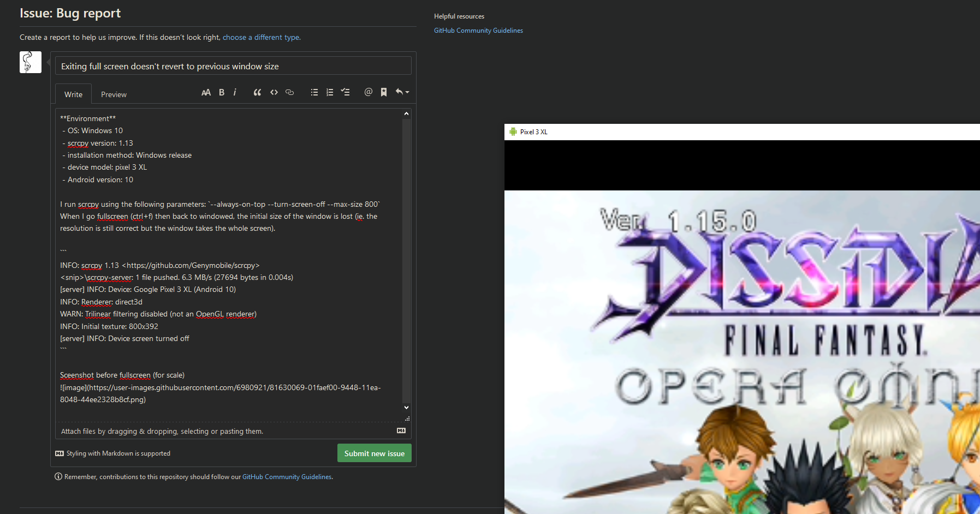The image size is (980, 514).
Task: Directly mention a user with @
Action: click(369, 92)
